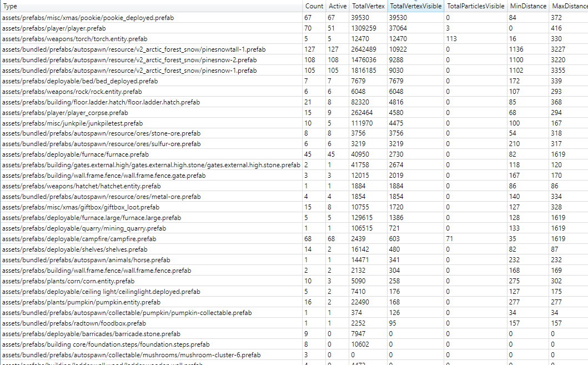Sort by the Active column header
588x365 pixels.
(x=338, y=6)
